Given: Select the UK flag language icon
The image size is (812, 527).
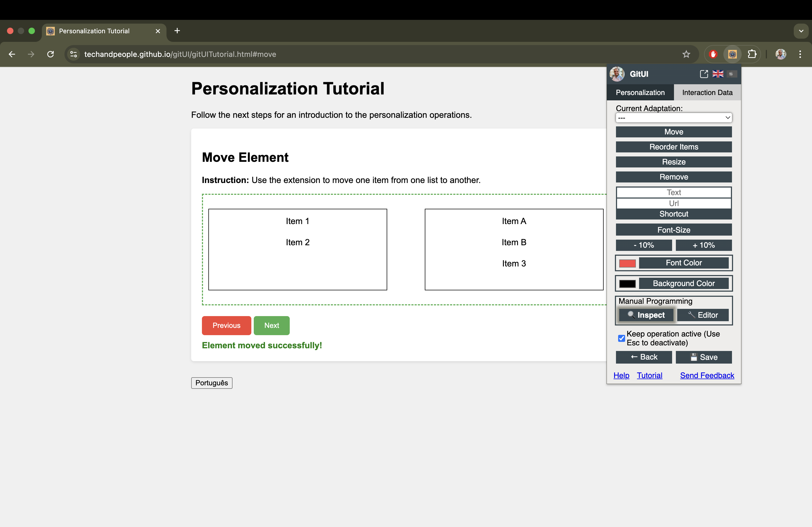Looking at the screenshot, I should [718, 74].
